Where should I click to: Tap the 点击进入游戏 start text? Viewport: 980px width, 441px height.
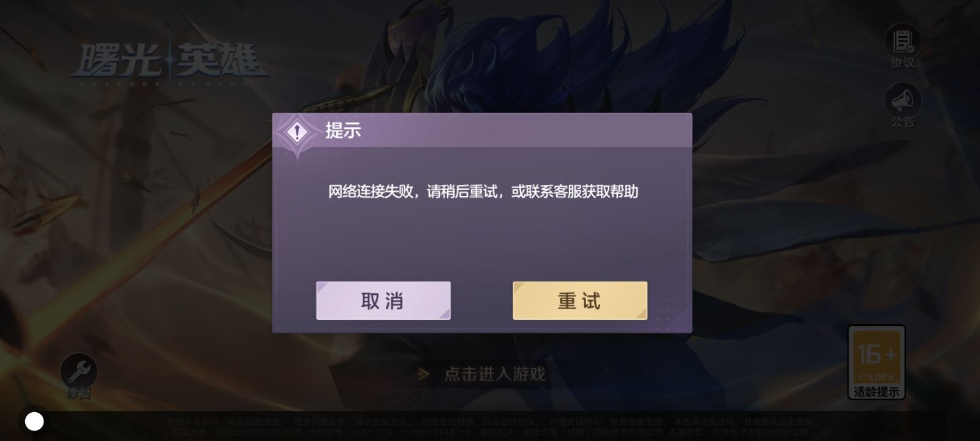(x=495, y=374)
